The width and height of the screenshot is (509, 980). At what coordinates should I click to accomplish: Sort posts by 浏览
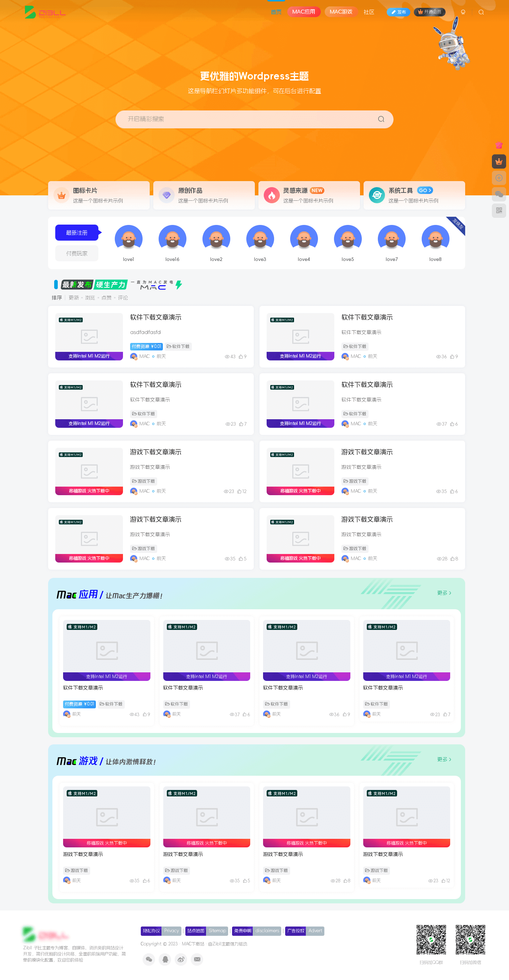coord(90,298)
